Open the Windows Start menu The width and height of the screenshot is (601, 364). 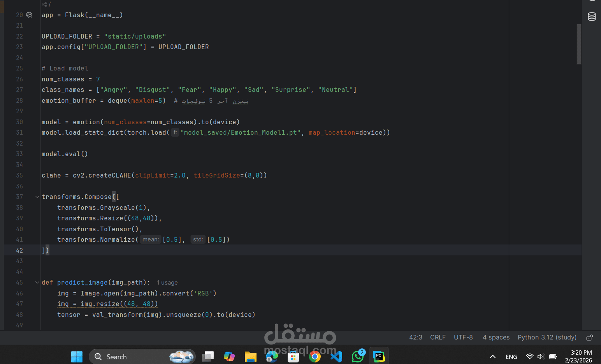coord(77,357)
